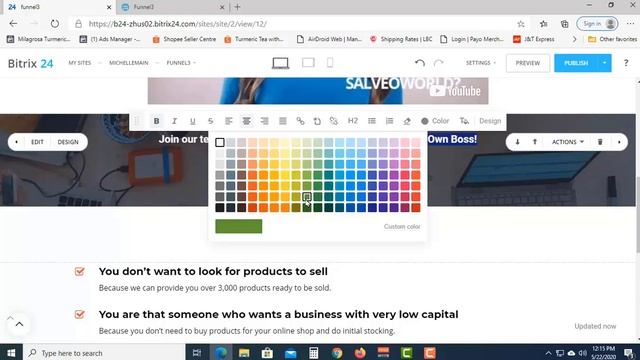The height and width of the screenshot is (360, 640).
Task: Open the Custom color option
Action: 402,227
